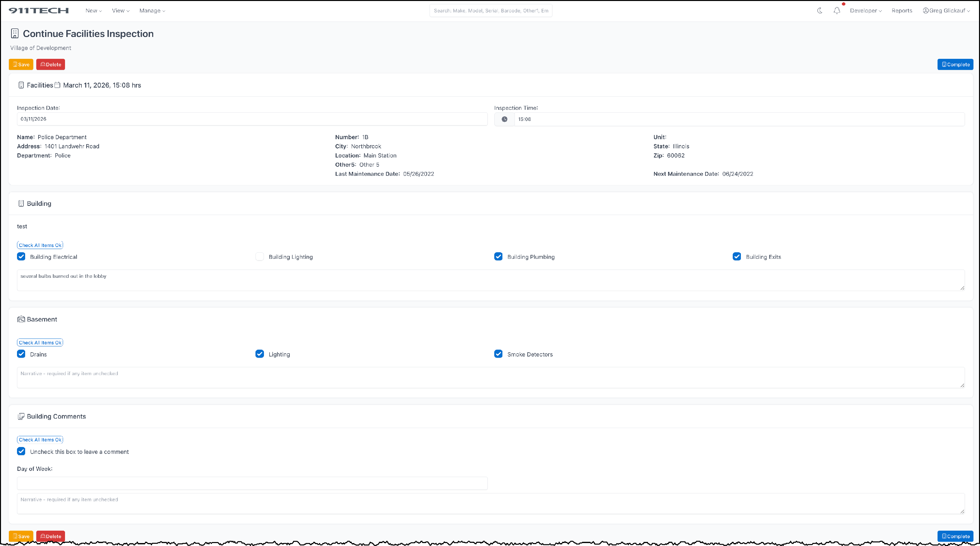
Task: Check the Building Lighting checkbox
Action: point(259,256)
